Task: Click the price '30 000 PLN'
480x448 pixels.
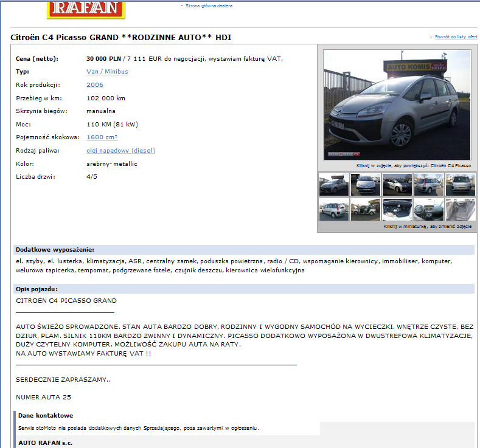Action: 103,59
